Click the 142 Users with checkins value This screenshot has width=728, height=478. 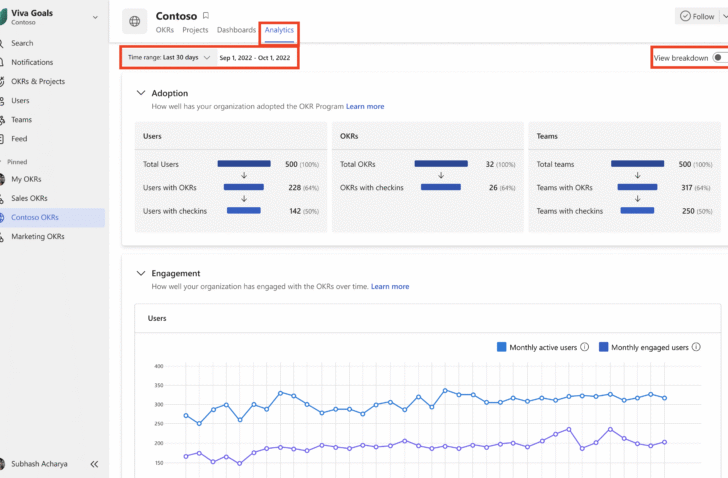point(295,211)
